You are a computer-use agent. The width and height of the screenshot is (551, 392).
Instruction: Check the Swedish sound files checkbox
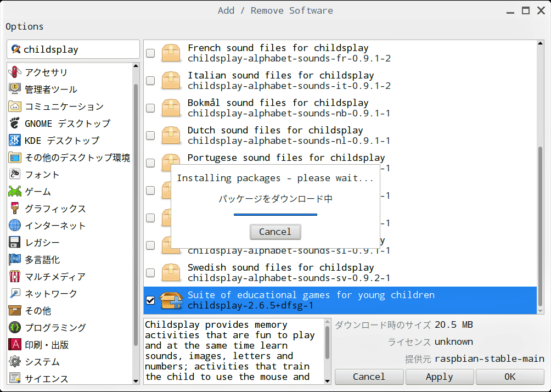(x=150, y=273)
